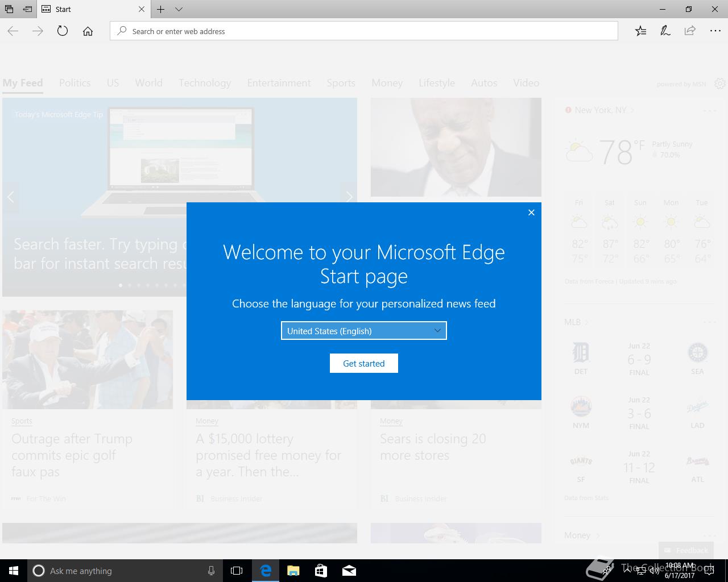Open the Autos tab
728x582 pixels.
[485, 83]
